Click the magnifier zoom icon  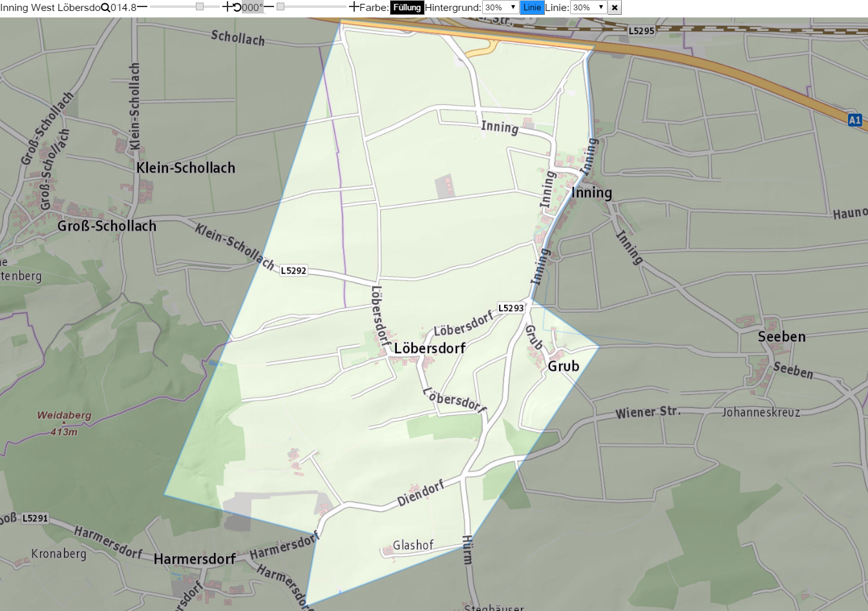(x=105, y=8)
